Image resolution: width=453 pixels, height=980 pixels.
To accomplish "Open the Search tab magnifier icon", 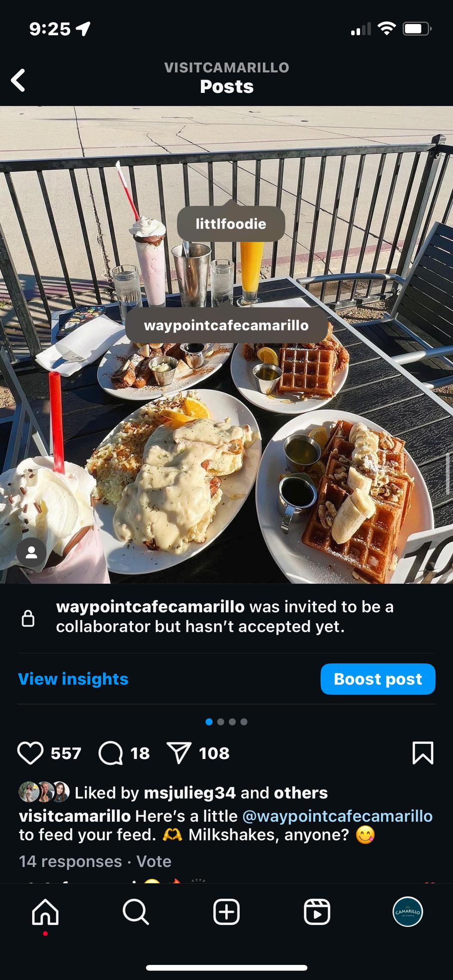I will [136, 912].
